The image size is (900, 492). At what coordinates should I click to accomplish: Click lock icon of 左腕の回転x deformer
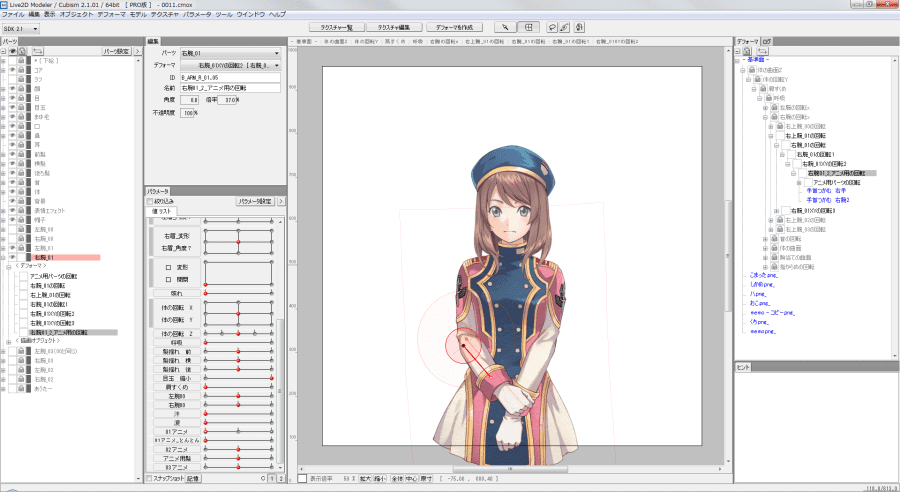click(774, 107)
